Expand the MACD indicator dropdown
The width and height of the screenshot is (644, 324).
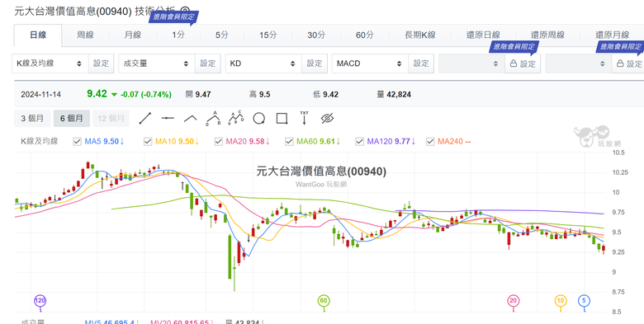click(x=370, y=63)
